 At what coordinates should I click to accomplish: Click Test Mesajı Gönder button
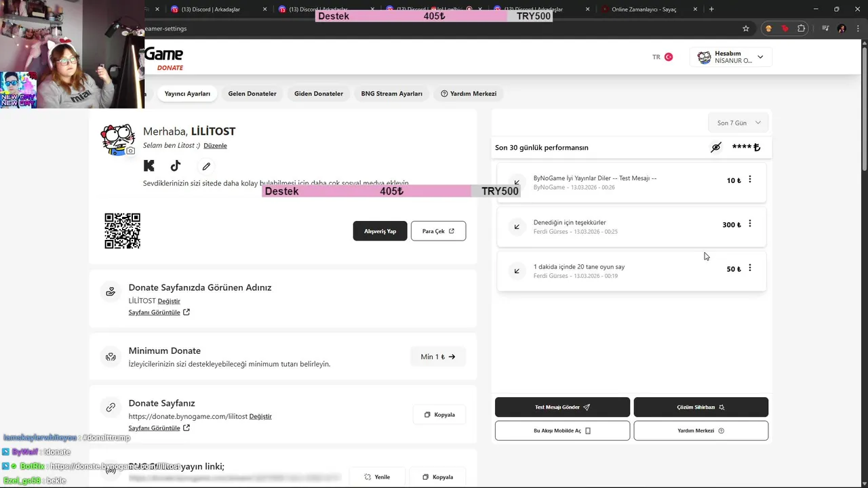tap(562, 407)
